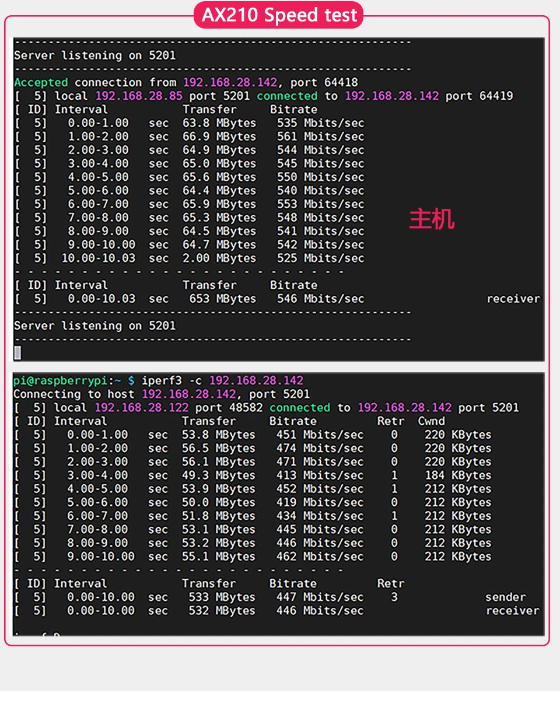Click the local IP 192.168.28.122
This screenshot has width=560, height=728.
142,407
